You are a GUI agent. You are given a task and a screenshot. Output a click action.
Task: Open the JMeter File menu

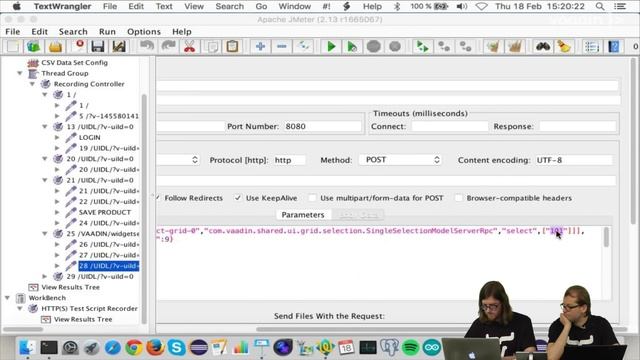(13, 31)
